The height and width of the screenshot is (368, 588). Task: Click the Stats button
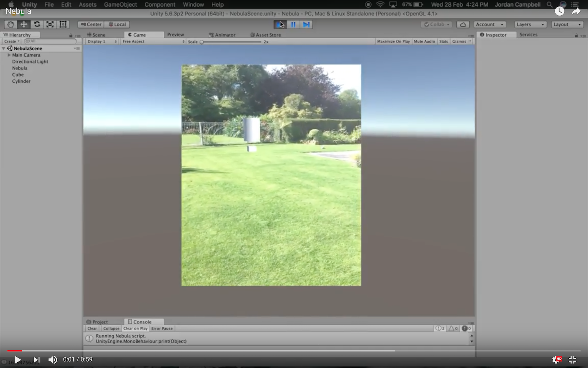(443, 42)
